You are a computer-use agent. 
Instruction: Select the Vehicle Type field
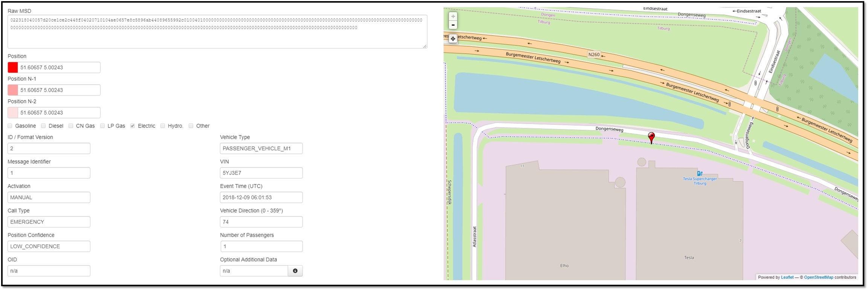pos(261,149)
